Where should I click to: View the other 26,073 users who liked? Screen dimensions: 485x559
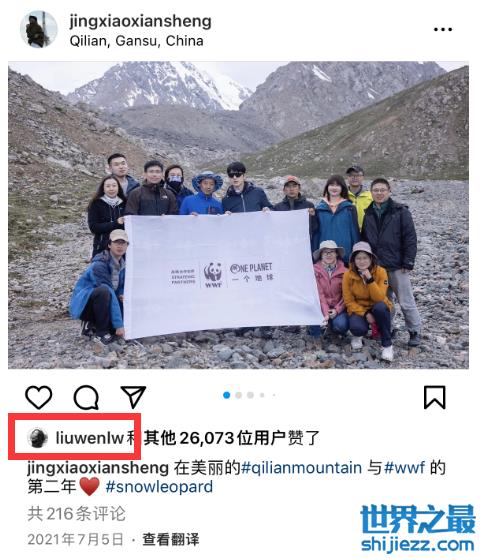tap(232, 438)
